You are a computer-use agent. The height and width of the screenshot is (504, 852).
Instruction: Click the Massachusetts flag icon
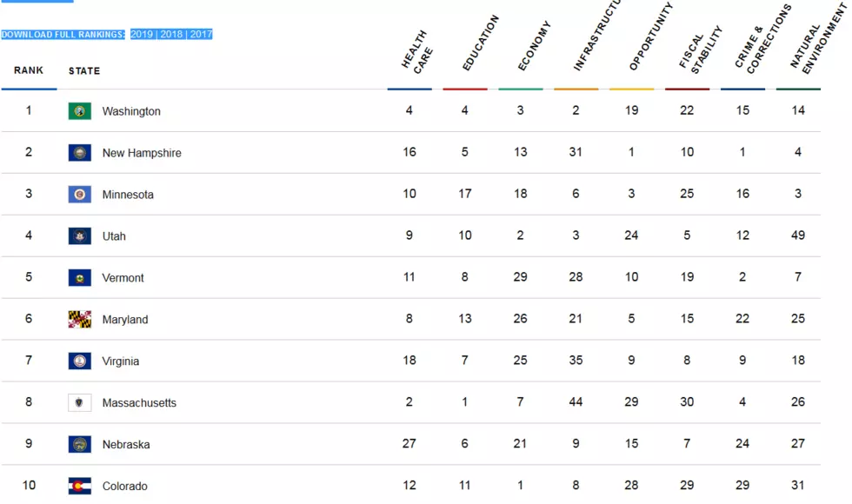pos(79,402)
